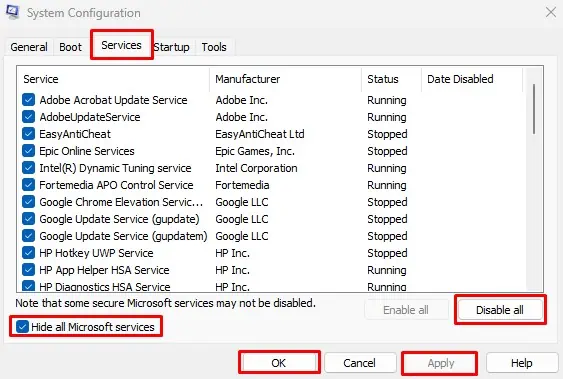Click Adobe Inc. next to AdobeUpdateService
This screenshot has width=563, height=379.
242,117
